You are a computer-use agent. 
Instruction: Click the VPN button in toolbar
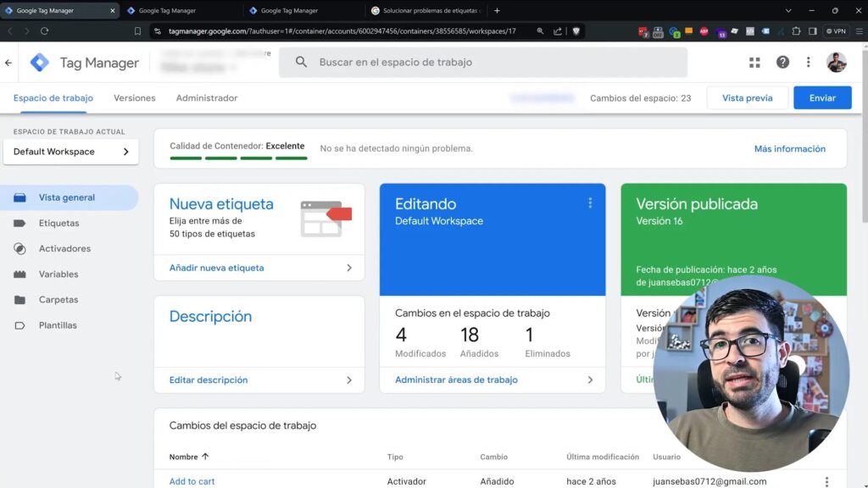[x=836, y=31]
